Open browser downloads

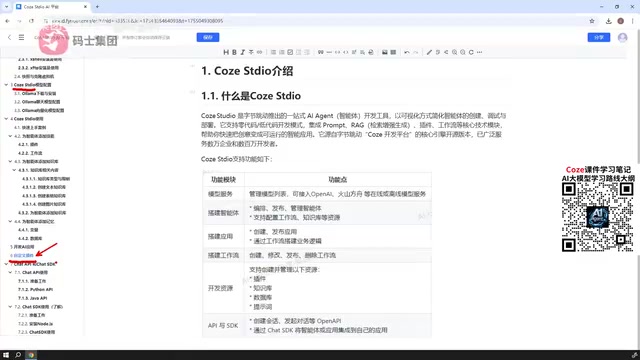609,21
